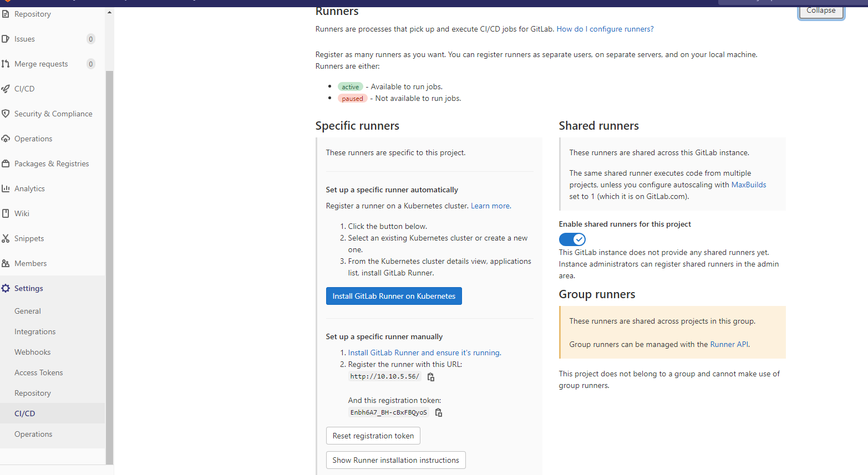Copy the runner registration URL
868x475 pixels.
(431, 377)
